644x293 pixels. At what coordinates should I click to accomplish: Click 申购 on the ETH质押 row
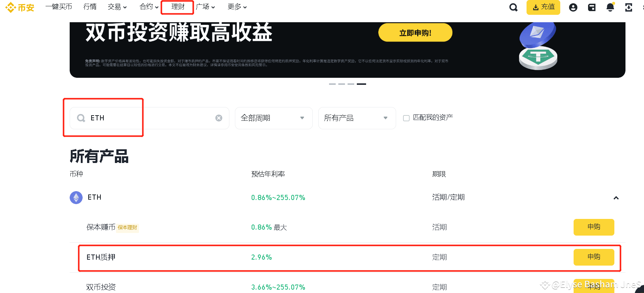click(x=594, y=257)
